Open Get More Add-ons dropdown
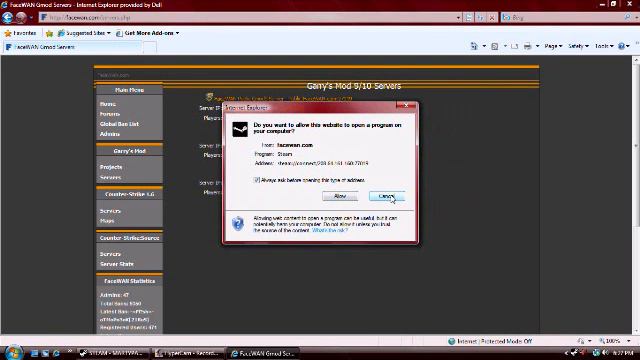 click(x=148, y=33)
